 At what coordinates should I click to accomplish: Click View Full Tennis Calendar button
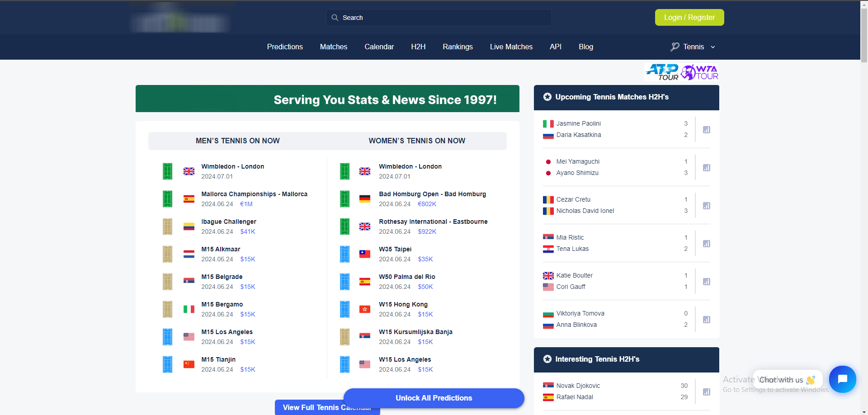click(x=309, y=408)
